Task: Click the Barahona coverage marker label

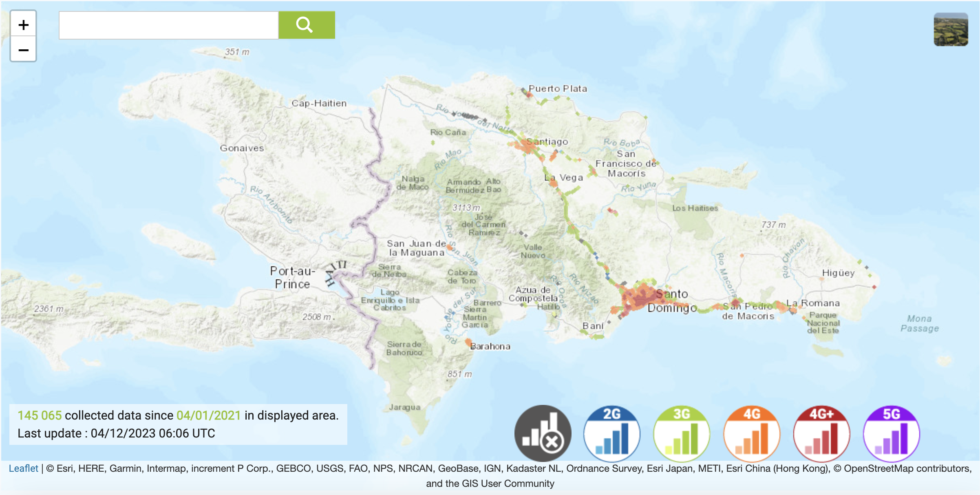Action: [490, 347]
